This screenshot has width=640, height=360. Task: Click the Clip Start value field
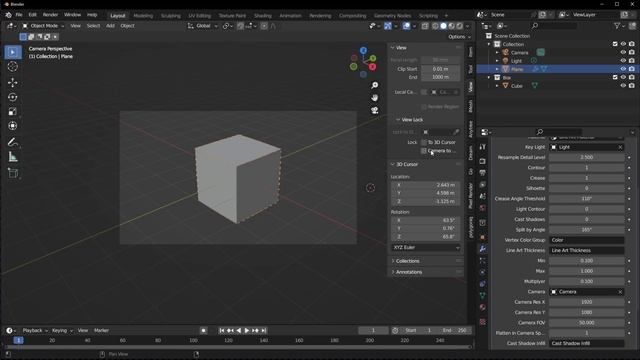pyautogui.click(x=440, y=69)
